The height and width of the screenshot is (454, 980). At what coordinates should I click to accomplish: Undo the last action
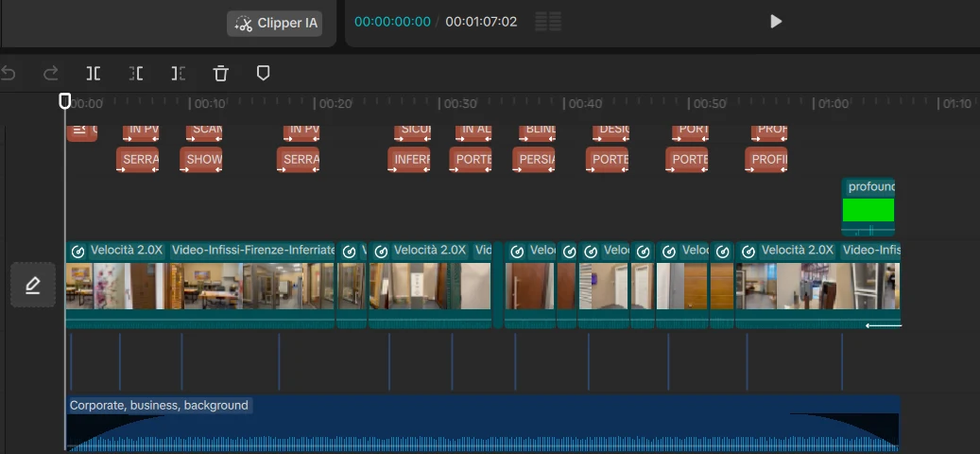(x=9, y=74)
